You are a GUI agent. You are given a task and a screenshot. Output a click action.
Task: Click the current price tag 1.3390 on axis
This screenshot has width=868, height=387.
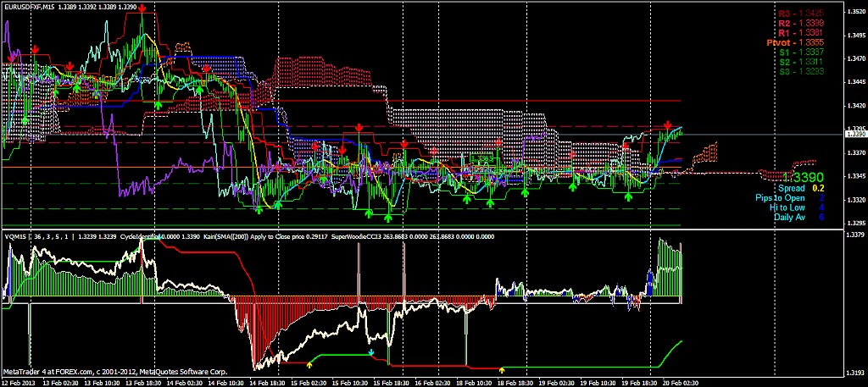pos(854,134)
